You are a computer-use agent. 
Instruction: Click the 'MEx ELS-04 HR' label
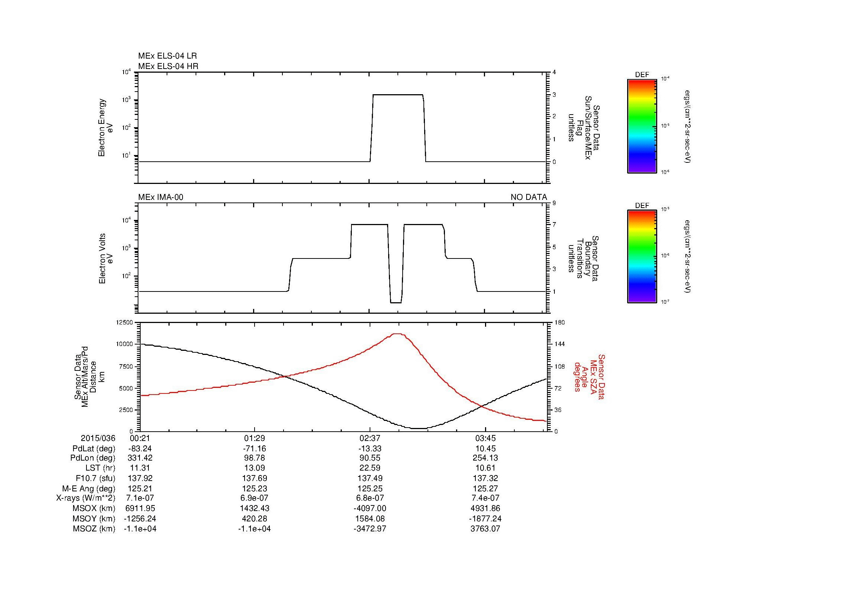point(168,66)
